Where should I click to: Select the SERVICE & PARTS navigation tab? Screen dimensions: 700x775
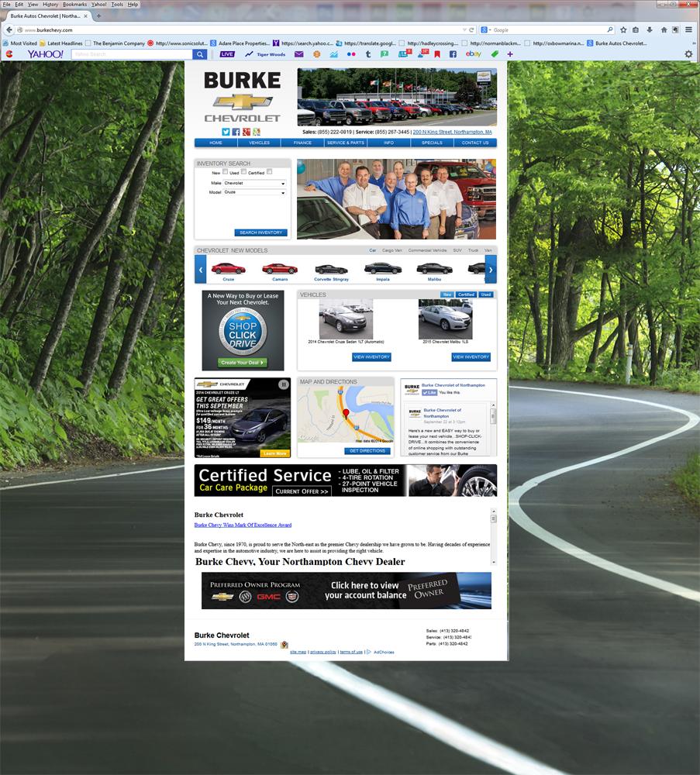coord(346,143)
